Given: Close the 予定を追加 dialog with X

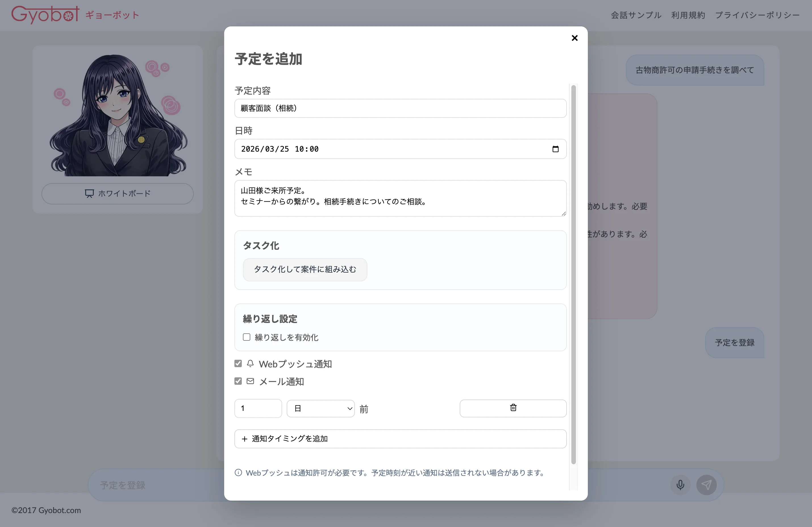Looking at the screenshot, I should (574, 38).
